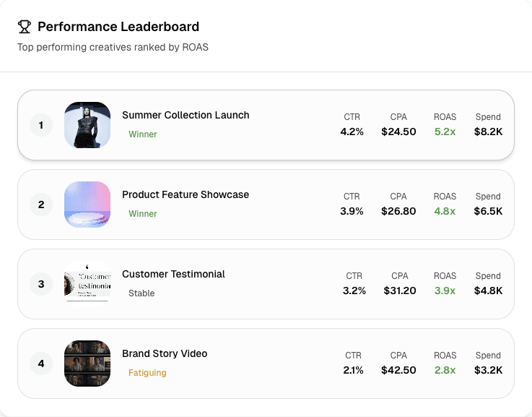
Task: Click rank badge number 1
Action: pos(41,125)
